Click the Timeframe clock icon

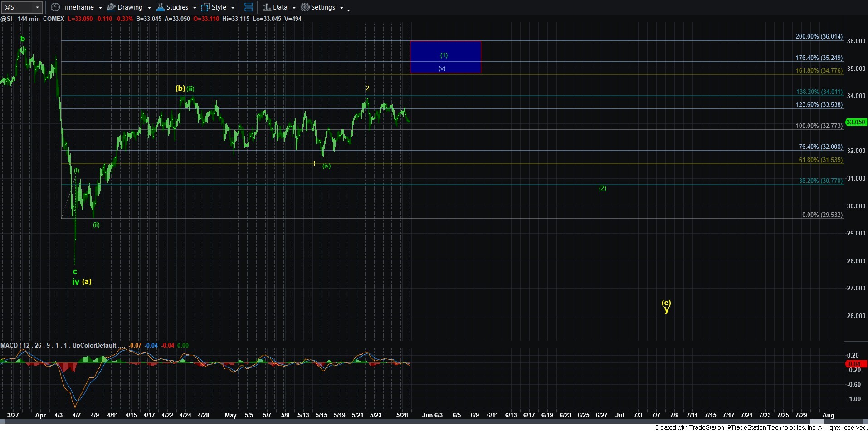click(x=55, y=7)
